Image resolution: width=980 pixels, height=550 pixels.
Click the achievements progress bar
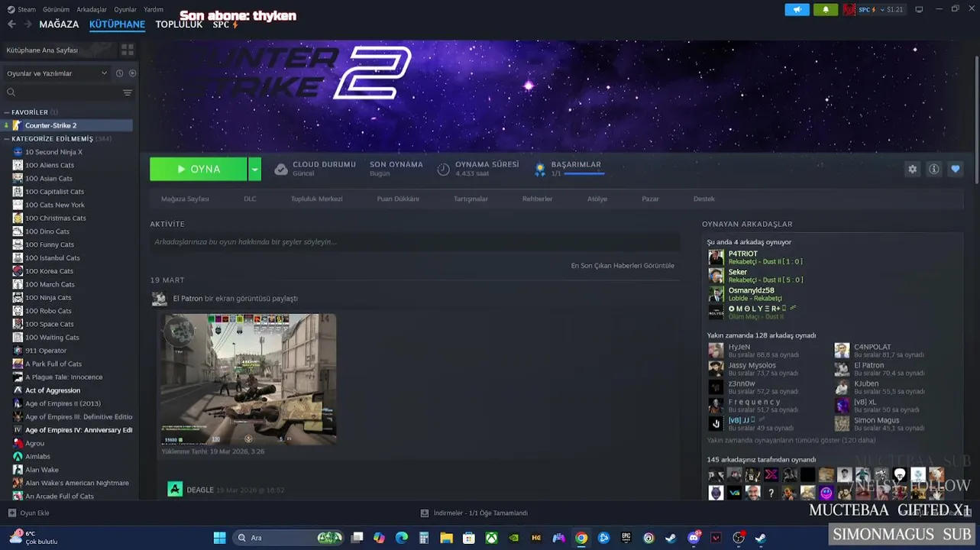[584, 174]
